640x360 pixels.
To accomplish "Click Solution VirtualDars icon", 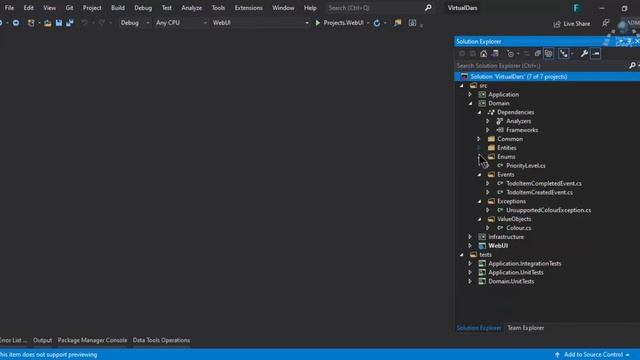I will tap(464, 77).
